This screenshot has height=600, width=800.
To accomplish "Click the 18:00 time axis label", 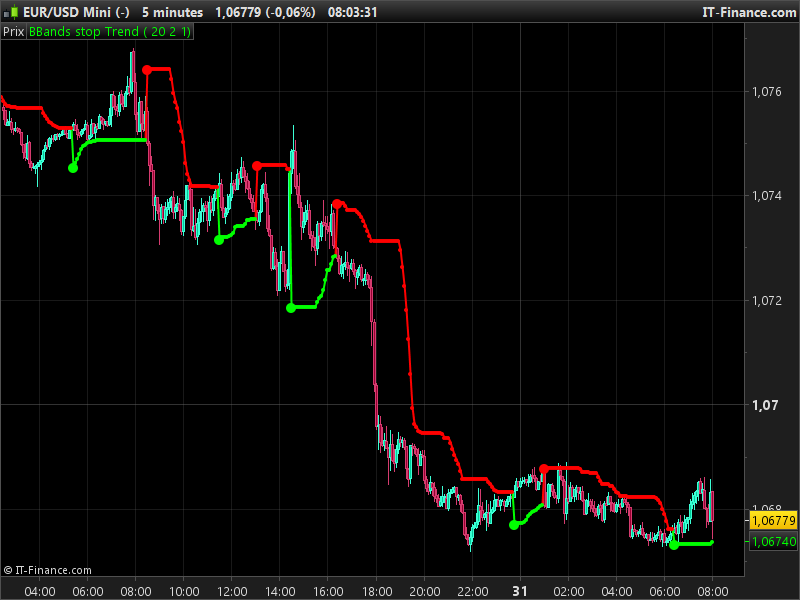I will click(377, 591).
